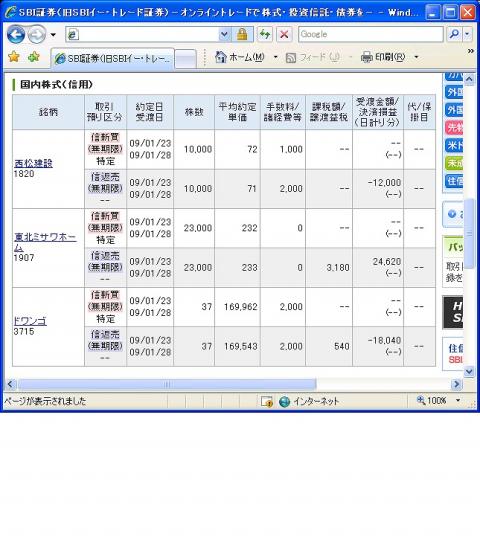Click the blue help circle icon in sidebar
This screenshot has height=551, width=480.
pyautogui.click(x=452, y=214)
